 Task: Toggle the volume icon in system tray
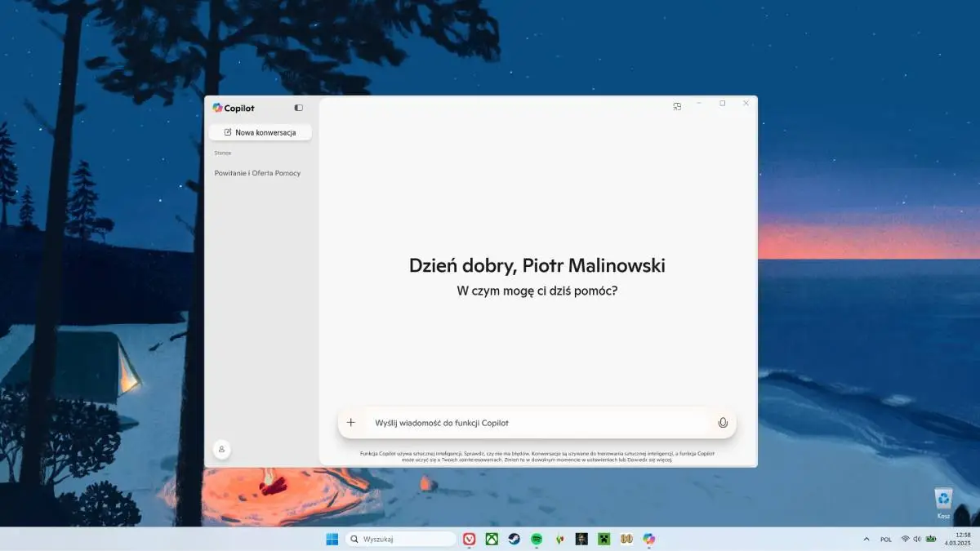pos(916,539)
